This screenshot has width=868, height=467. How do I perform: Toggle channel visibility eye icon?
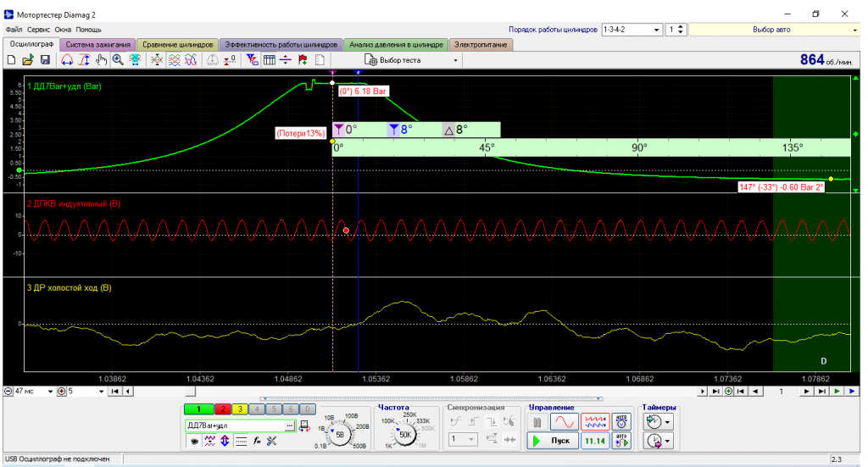tap(194, 441)
